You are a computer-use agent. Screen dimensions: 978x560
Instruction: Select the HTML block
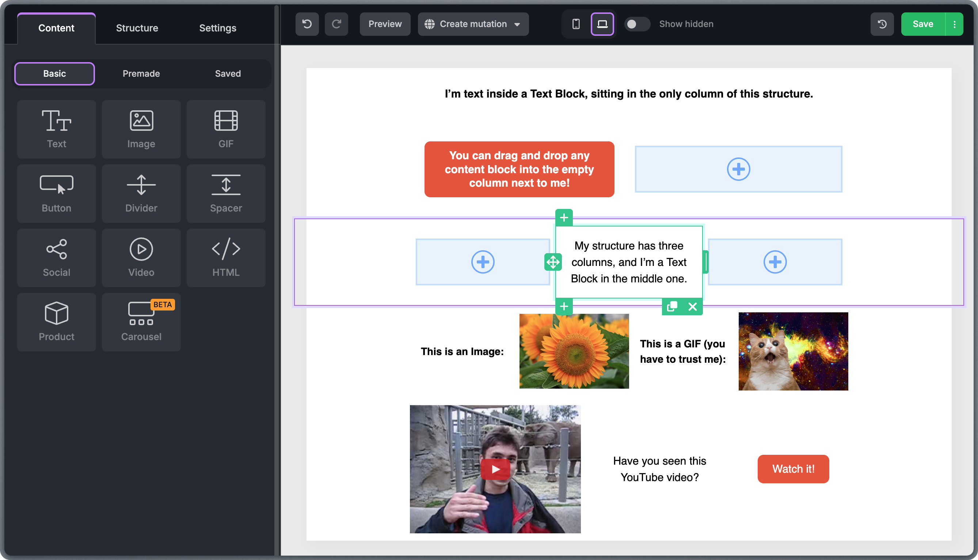(226, 258)
